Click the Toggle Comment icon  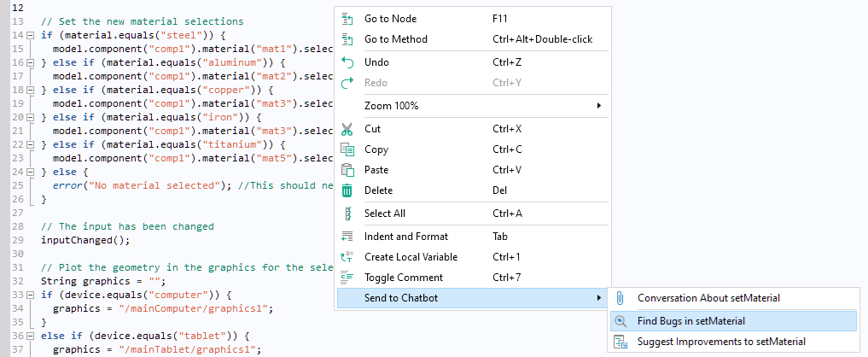click(x=347, y=278)
